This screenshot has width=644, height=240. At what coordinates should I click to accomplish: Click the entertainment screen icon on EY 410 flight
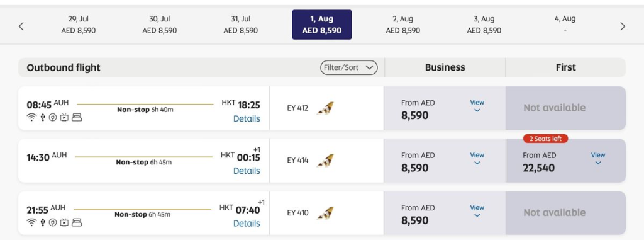(x=65, y=223)
